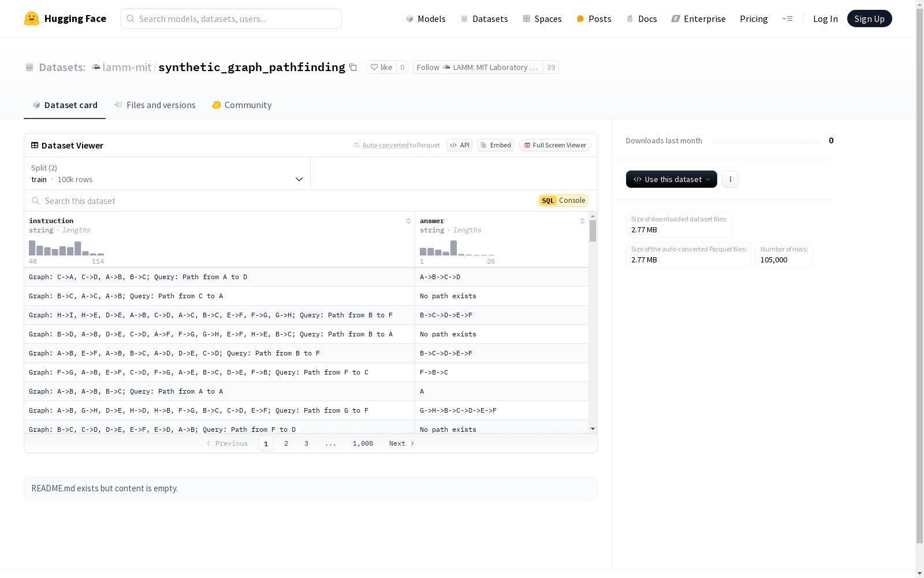Click the magnifier icon in top search bar
The image size is (924, 578).
pos(131,18)
